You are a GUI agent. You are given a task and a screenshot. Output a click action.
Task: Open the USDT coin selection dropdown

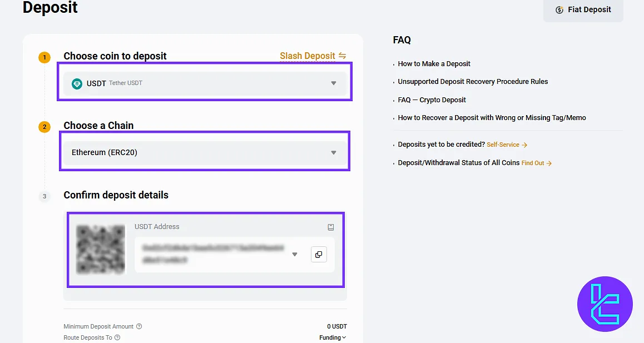[x=205, y=83]
